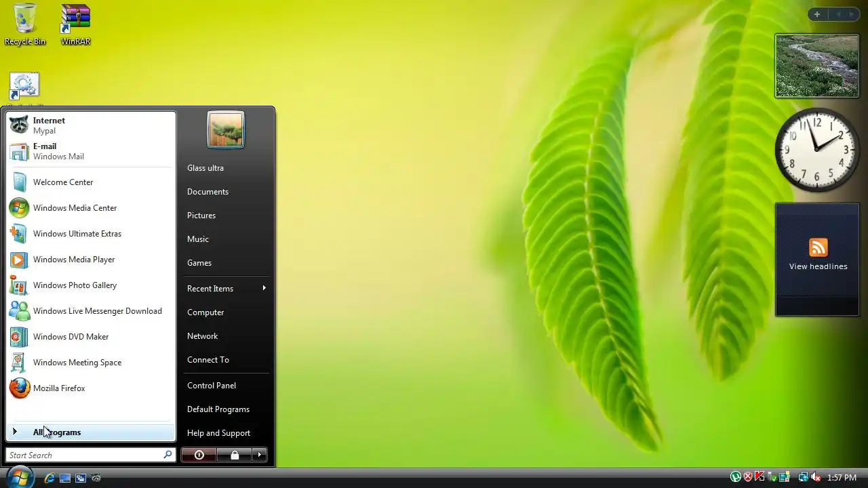
Task: Open Internet Explorer in Quick Launch
Action: [x=50, y=478]
